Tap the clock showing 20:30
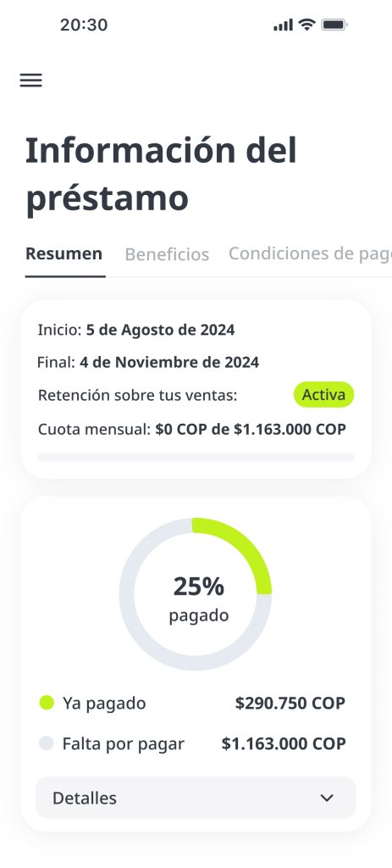This screenshot has height=868, width=392. 84,25
